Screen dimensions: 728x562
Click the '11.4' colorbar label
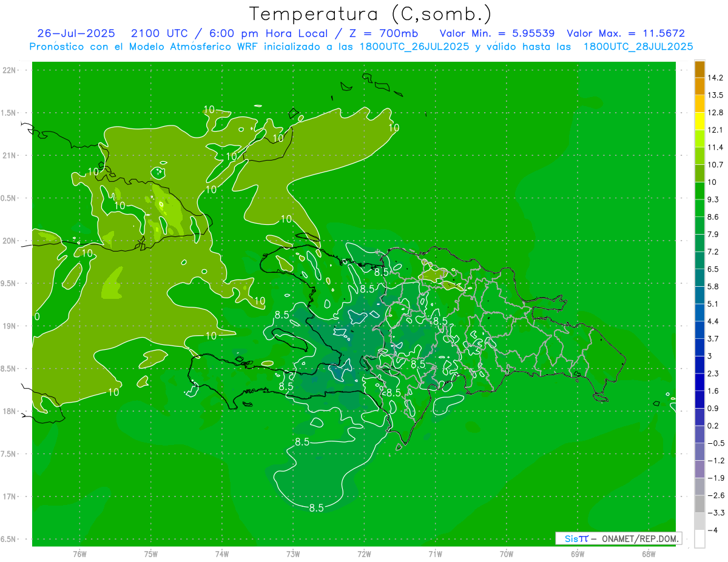715,147
